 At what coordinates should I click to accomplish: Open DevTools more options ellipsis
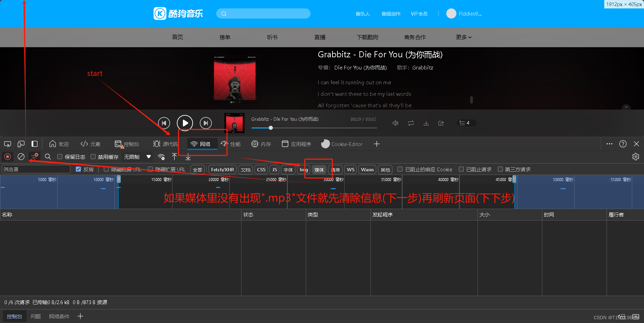[609, 144]
